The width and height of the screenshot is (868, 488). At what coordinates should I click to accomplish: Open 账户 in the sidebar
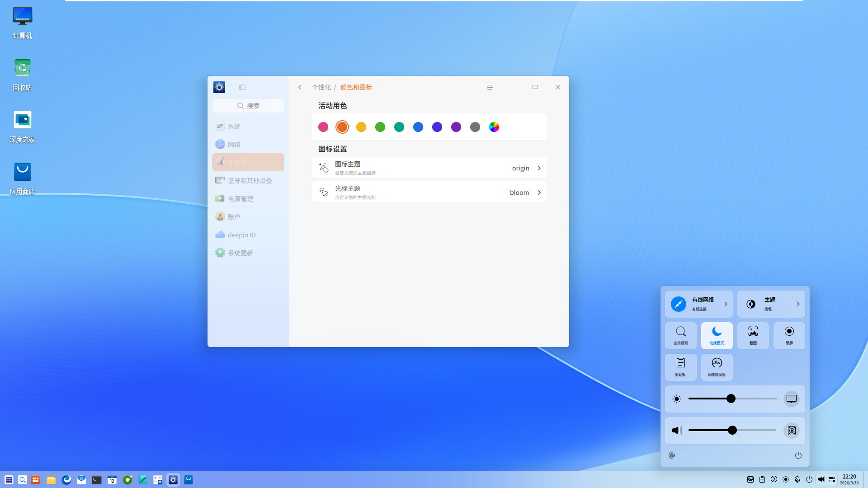pyautogui.click(x=248, y=217)
